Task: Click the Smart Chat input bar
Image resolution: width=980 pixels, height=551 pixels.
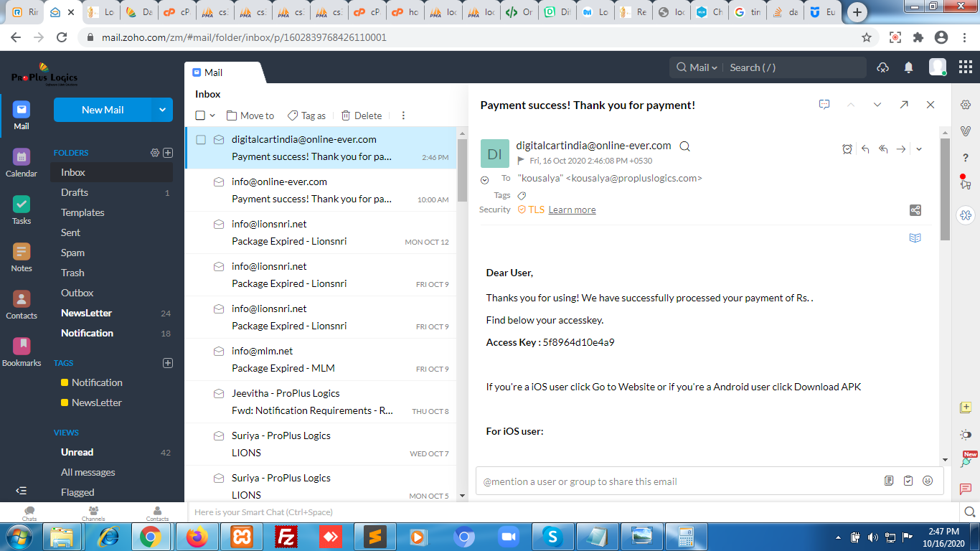Action: click(x=574, y=512)
